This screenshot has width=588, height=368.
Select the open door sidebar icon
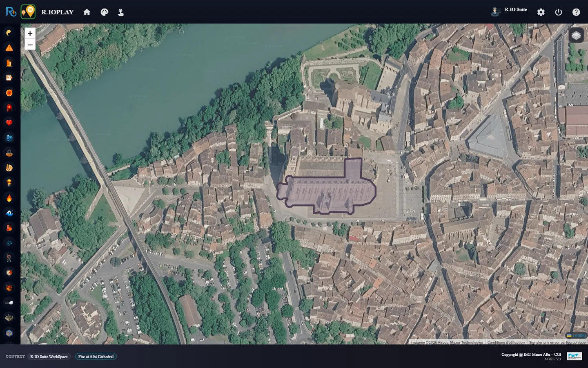click(x=9, y=63)
